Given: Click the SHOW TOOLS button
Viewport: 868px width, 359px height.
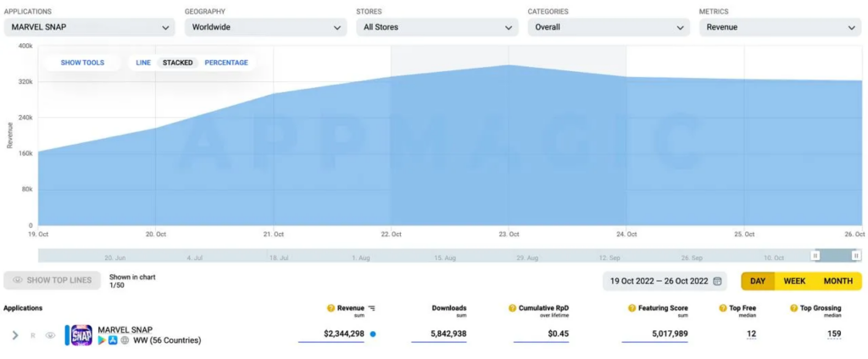Looking at the screenshot, I should (x=82, y=63).
